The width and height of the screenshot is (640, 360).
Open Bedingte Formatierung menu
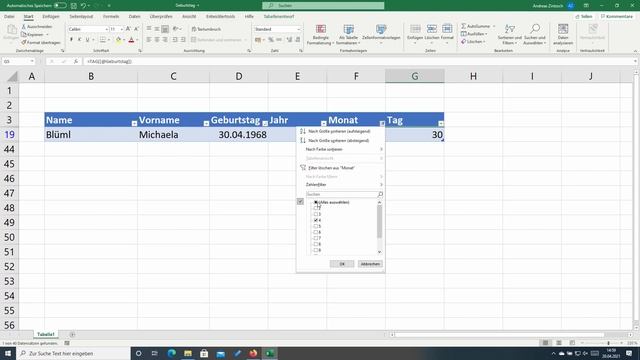point(321,34)
